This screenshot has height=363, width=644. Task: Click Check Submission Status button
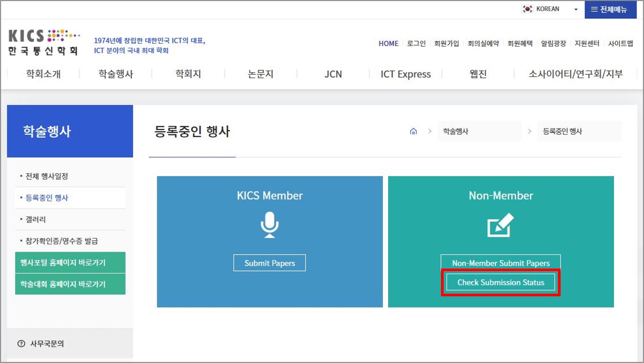tap(501, 282)
